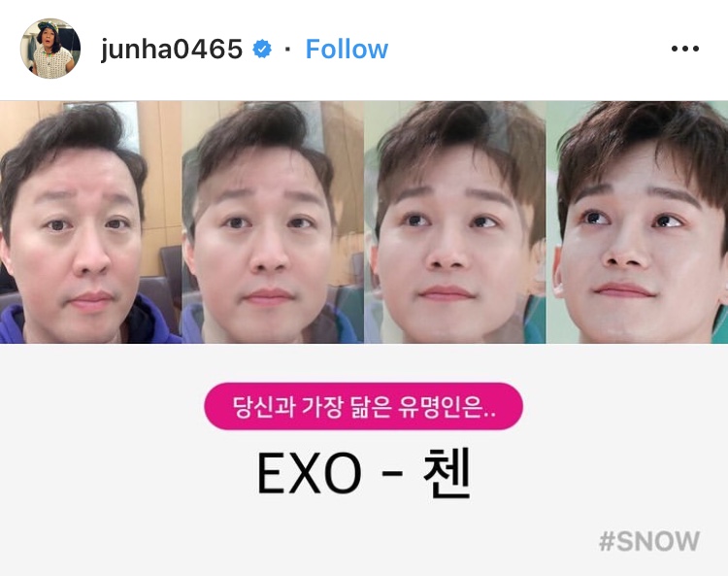Open the junha0465 profile avatar
This screenshot has width=728, height=576.
click(50, 49)
